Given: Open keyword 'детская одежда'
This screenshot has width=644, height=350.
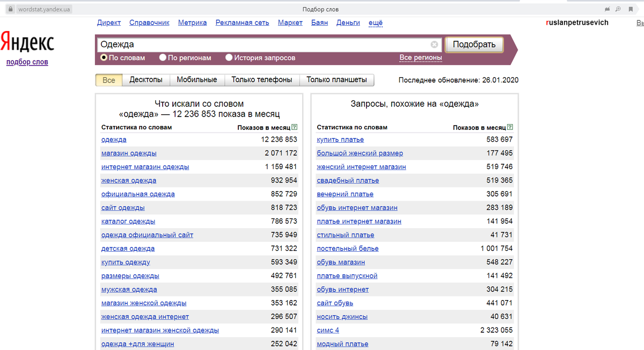Looking at the screenshot, I should (x=128, y=249).
